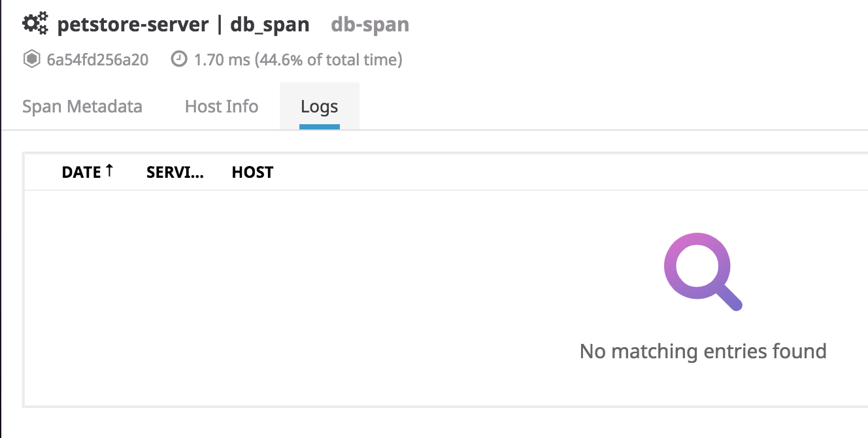Click the HOST column header
Viewport: 868px width, 438px height.
(x=252, y=172)
